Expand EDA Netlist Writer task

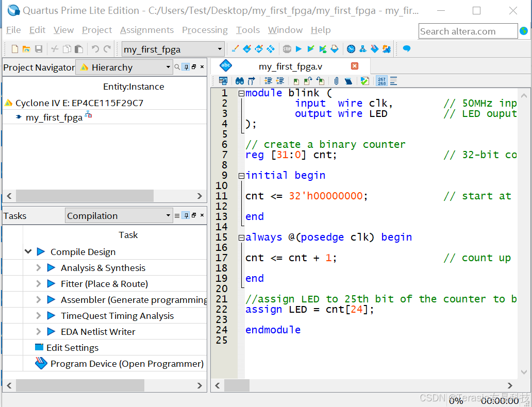[38, 331]
